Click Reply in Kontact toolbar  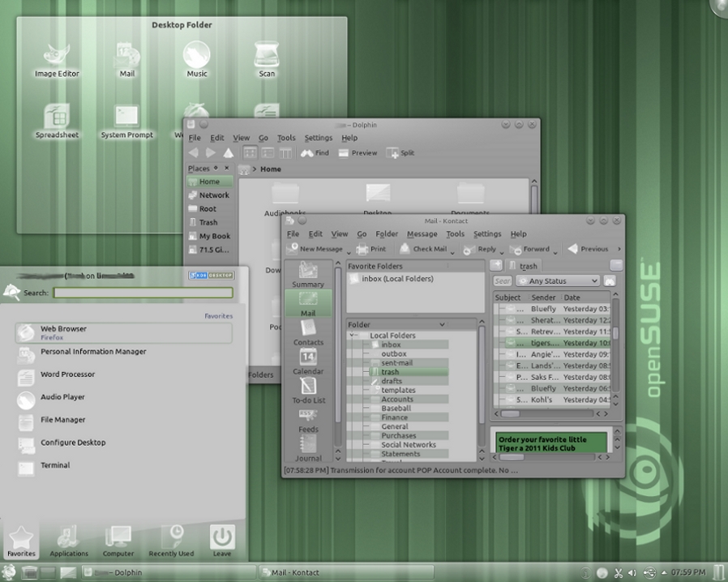coord(480,249)
